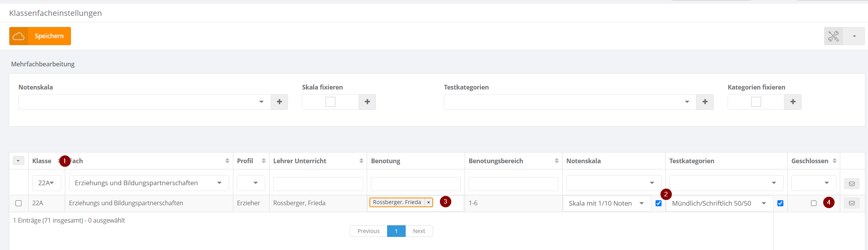Screen dimensions: 868x250
Task: Open the Testkategorien bulk-edit dropdown
Action: click(570, 102)
